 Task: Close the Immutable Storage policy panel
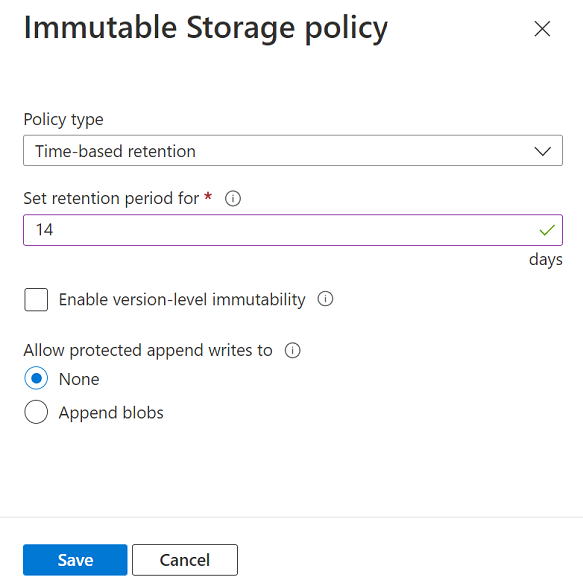pyautogui.click(x=542, y=29)
